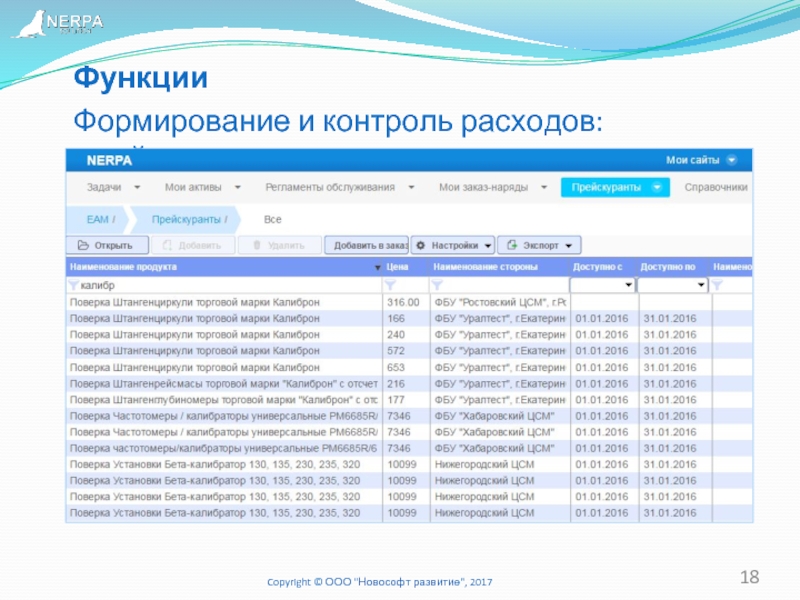Expand the Мои сайты dropdown
Image resolution: width=800 pixels, height=600 pixels.
(732, 159)
